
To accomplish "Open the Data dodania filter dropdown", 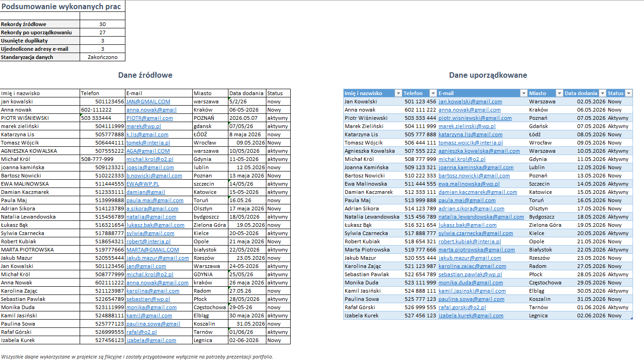I will [x=602, y=93].
